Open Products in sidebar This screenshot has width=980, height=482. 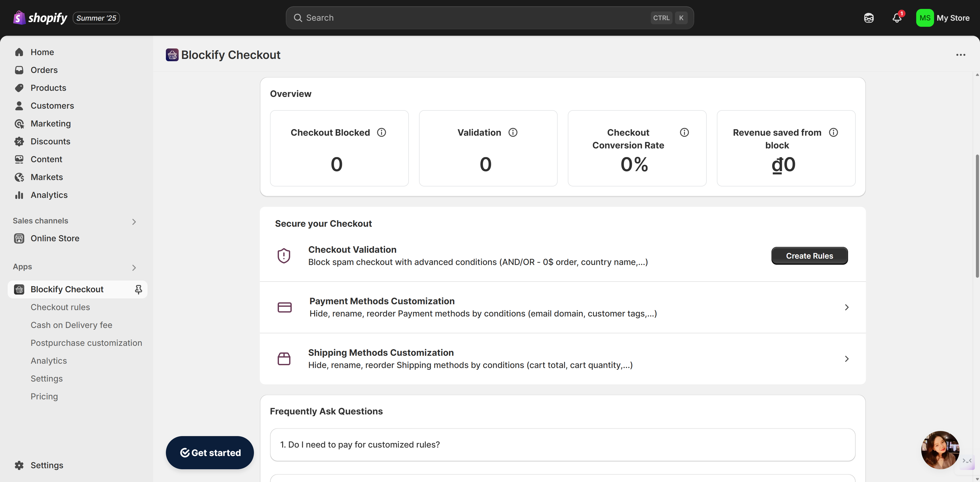[x=77, y=88]
